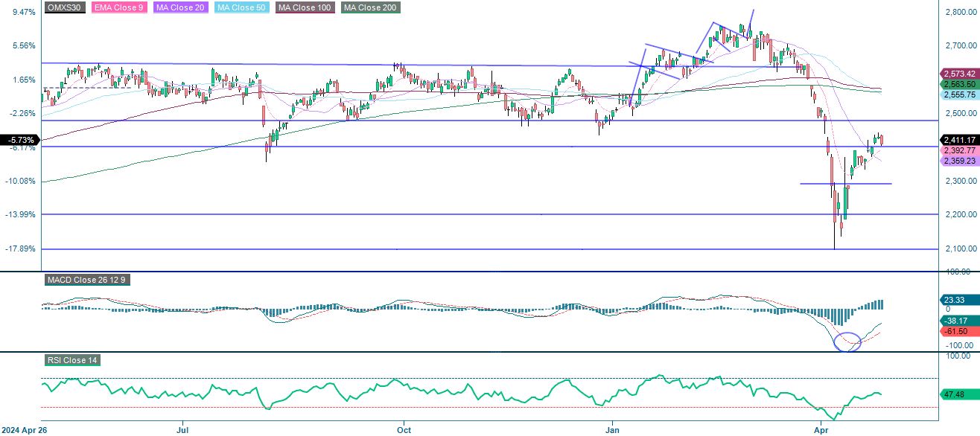Open the RSI Close 14 indicator label
This screenshot has height=436, width=980.
(x=71, y=360)
